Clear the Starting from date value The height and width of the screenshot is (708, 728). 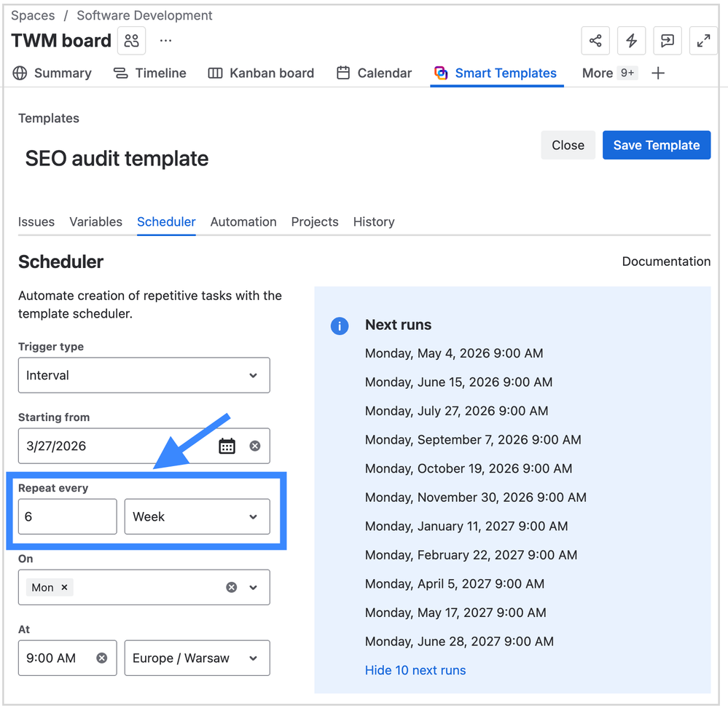click(254, 445)
